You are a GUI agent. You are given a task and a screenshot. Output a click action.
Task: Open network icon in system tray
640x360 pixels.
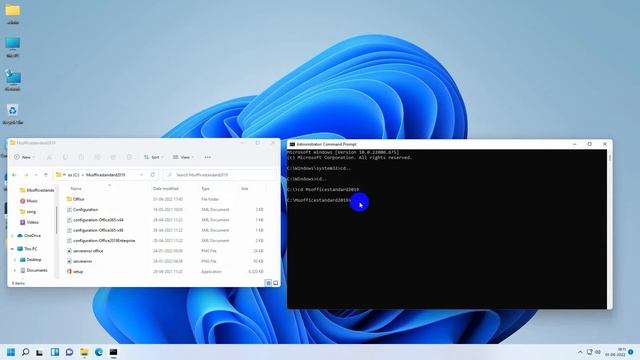(589, 352)
